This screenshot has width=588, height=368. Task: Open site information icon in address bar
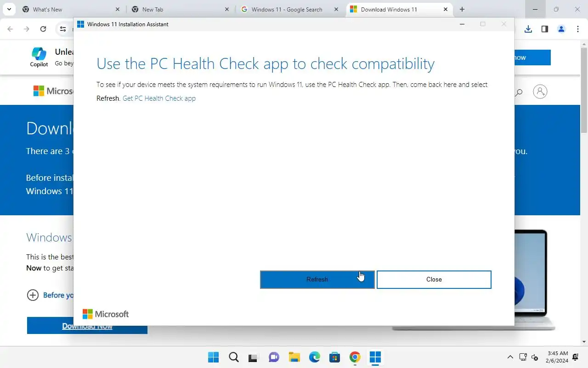click(63, 29)
